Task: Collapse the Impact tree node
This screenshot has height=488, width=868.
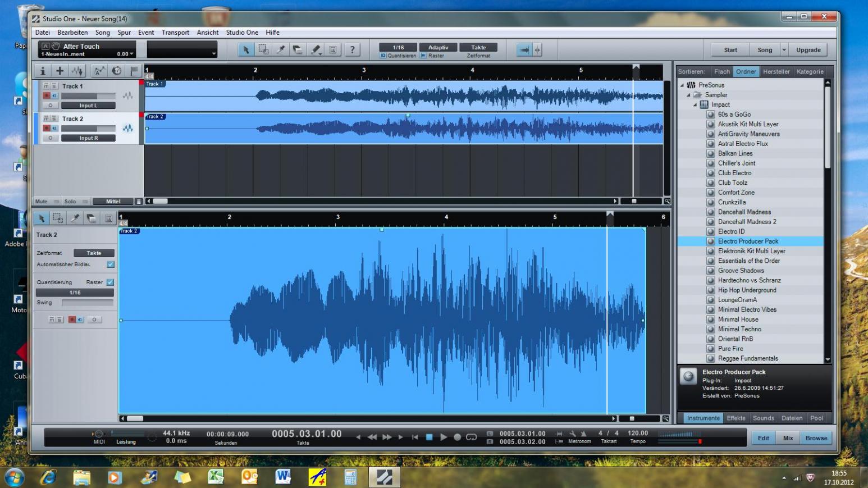Action: (695, 104)
